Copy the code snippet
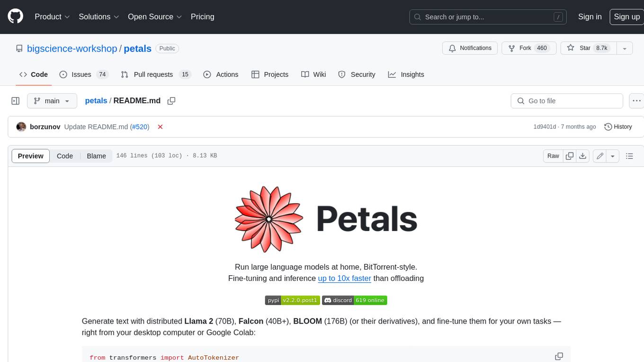The width and height of the screenshot is (644, 362). (x=559, y=356)
